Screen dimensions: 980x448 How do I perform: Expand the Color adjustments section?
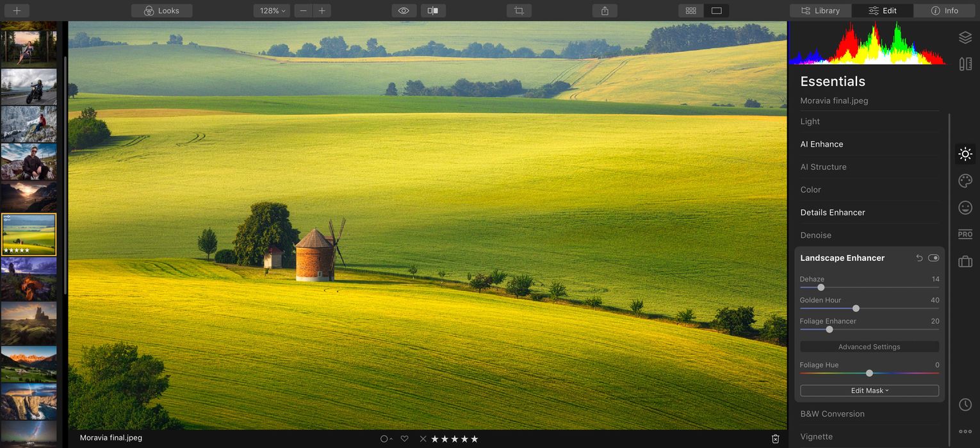pyautogui.click(x=810, y=189)
